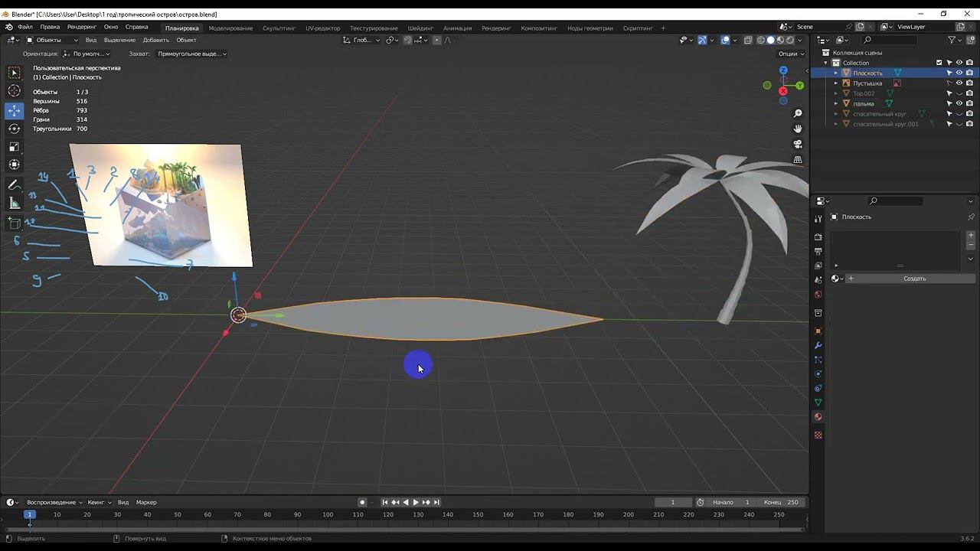Open the Файл menu
Viewport: 980px width, 551px height.
(x=25, y=27)
